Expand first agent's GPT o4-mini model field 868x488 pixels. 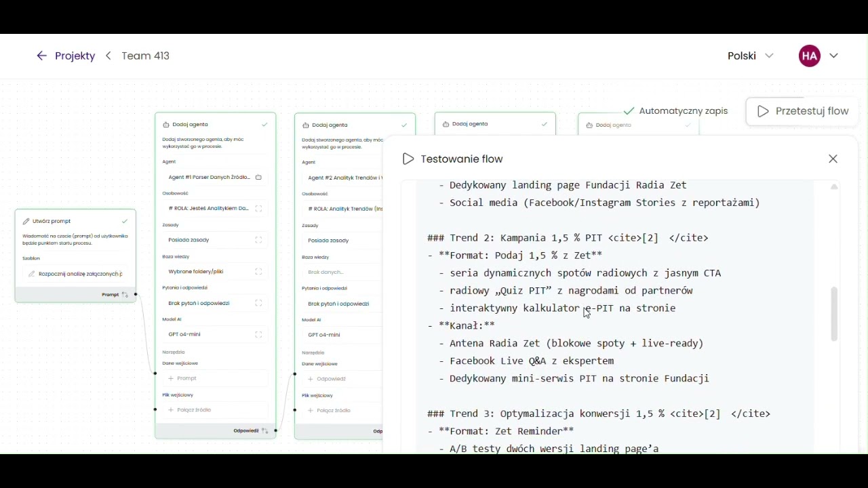coord(258,335)
